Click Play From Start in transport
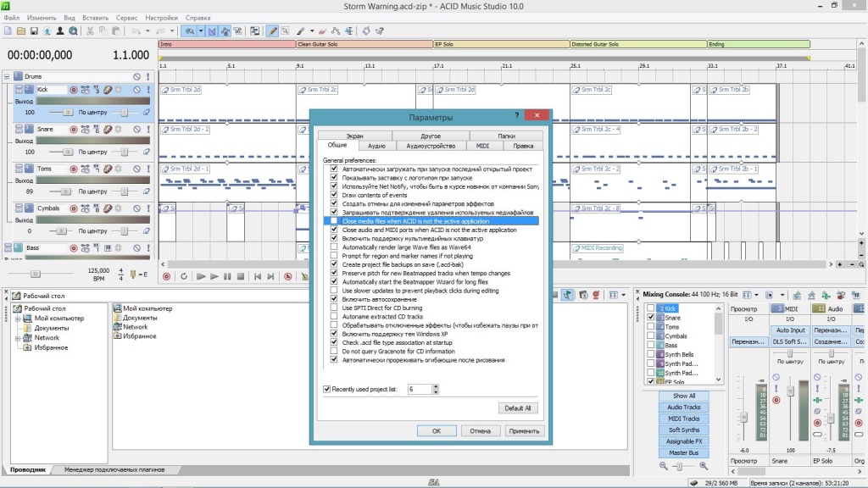This screenshot has height=488, width=868. click(x=200, y=276)
